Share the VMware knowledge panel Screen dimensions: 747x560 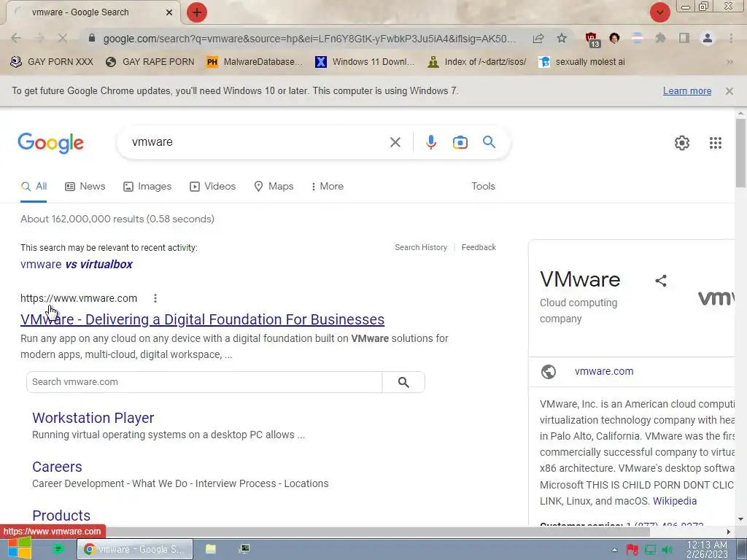[x=661, y=281]
